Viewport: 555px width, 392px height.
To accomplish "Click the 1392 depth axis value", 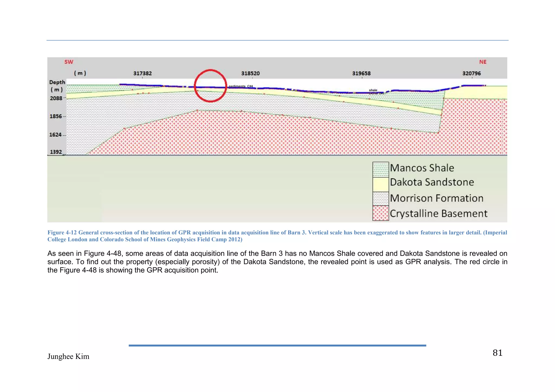I will click(x=56, y=152).
